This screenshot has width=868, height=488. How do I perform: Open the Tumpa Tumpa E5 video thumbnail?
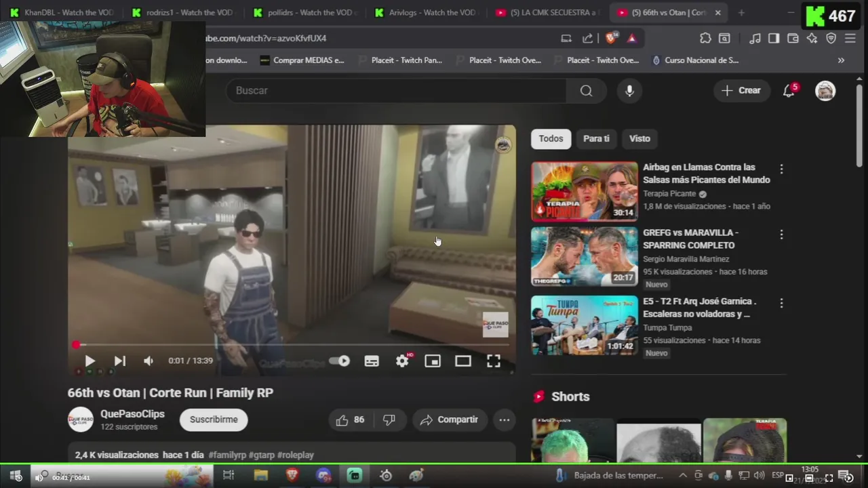(585, 325)
